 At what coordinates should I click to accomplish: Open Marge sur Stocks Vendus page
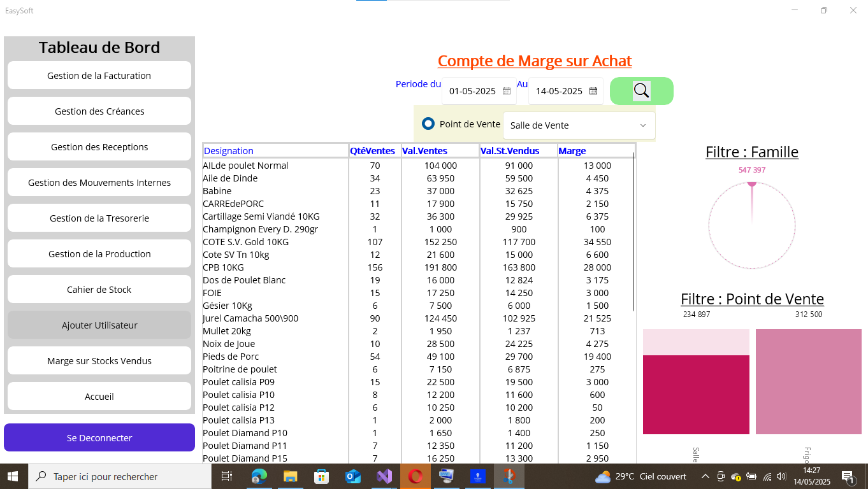99,361
